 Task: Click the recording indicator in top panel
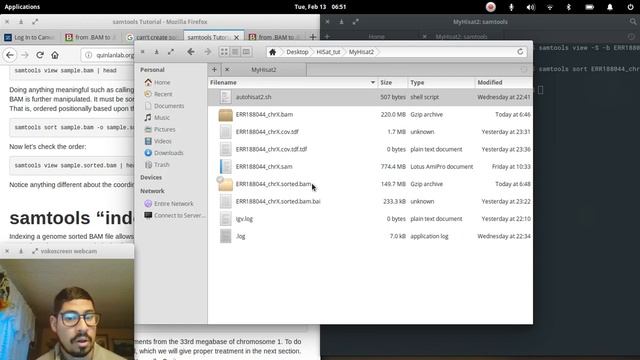point(491,7)
